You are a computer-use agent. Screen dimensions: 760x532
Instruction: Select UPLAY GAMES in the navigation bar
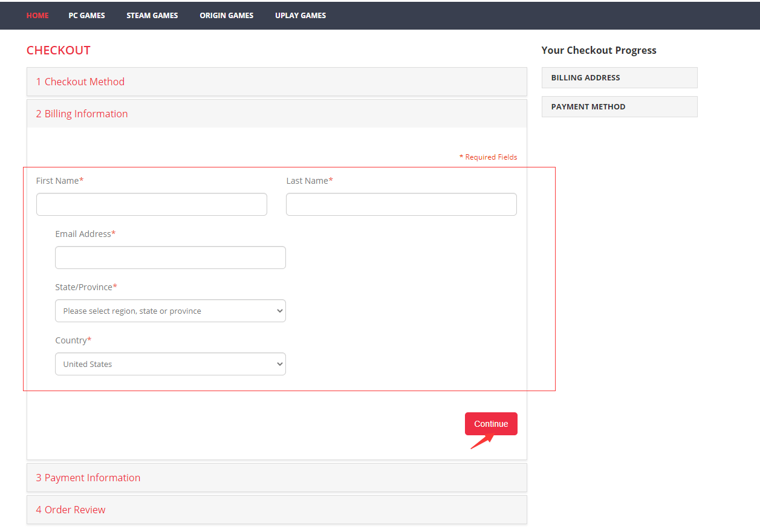[x=300, y=15]
